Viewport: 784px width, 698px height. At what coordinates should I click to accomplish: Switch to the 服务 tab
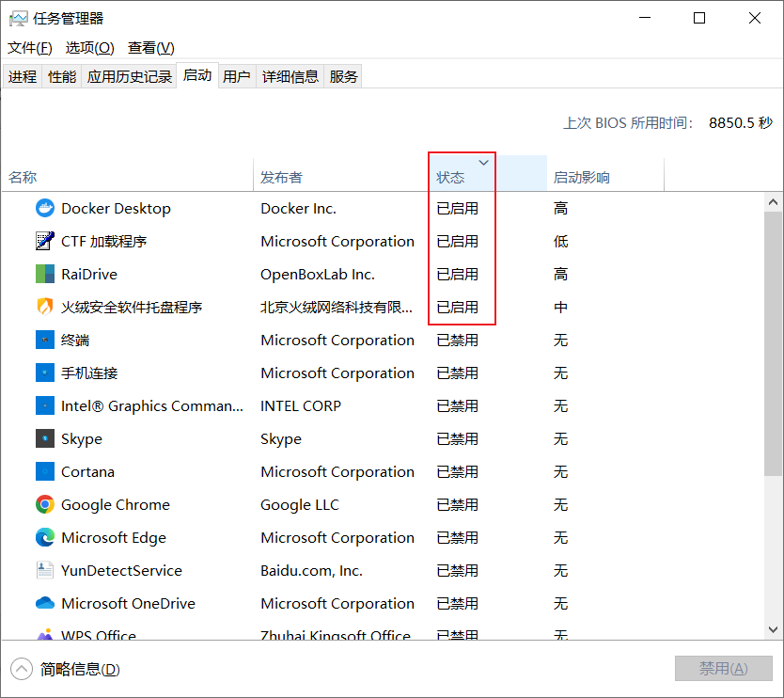pyautogui.click(x=343, y=76)
